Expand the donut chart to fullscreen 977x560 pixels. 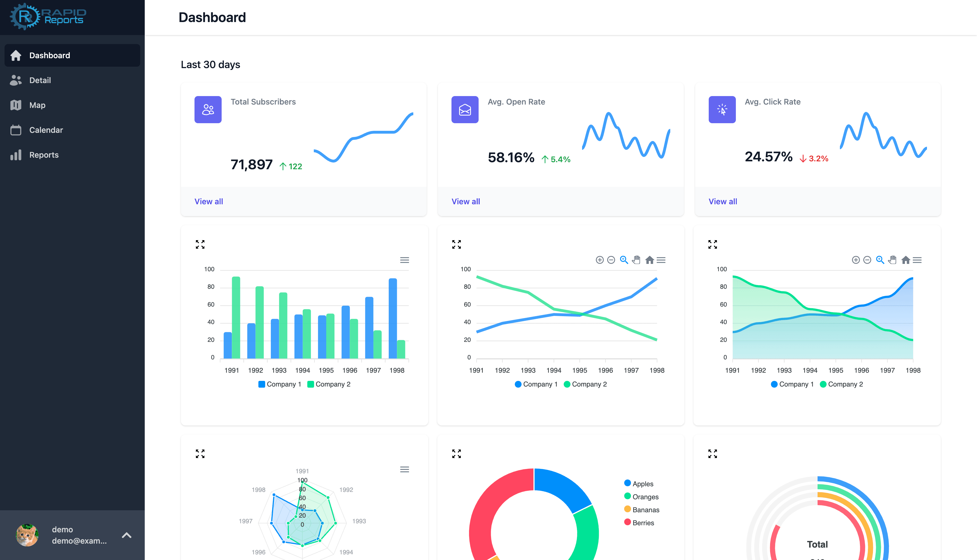pyautogui.click(x=456, y=454)
